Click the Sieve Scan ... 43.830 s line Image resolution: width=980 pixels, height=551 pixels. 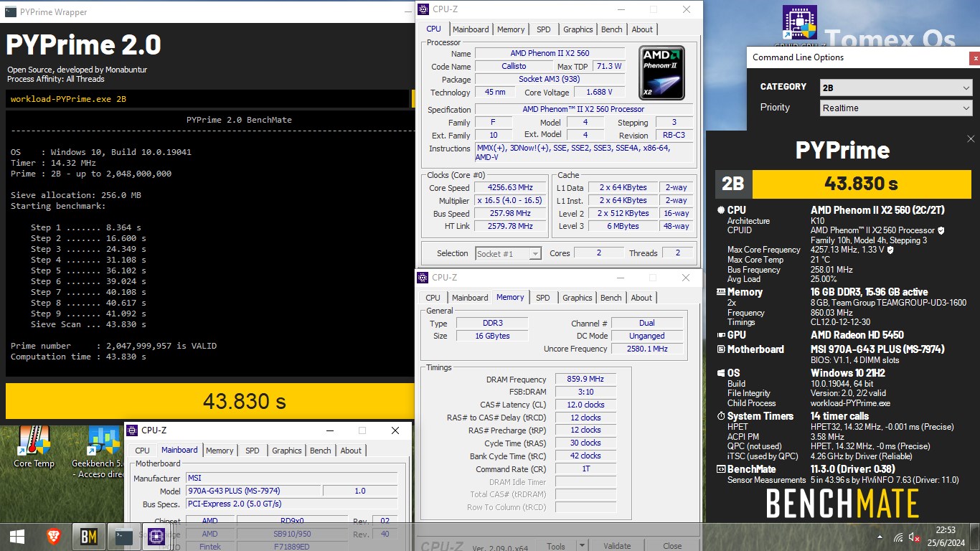pyautogui.click(x=88, y=324)
